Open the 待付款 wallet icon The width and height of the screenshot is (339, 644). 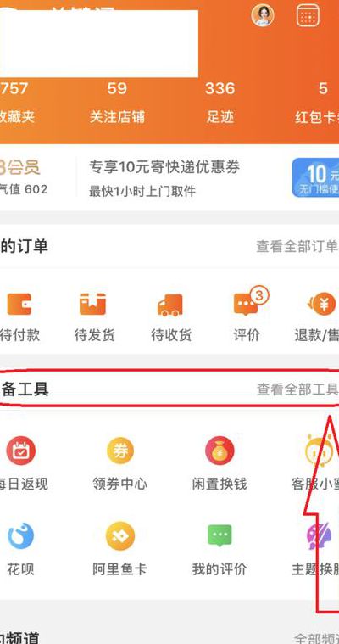tap(19, 305)
